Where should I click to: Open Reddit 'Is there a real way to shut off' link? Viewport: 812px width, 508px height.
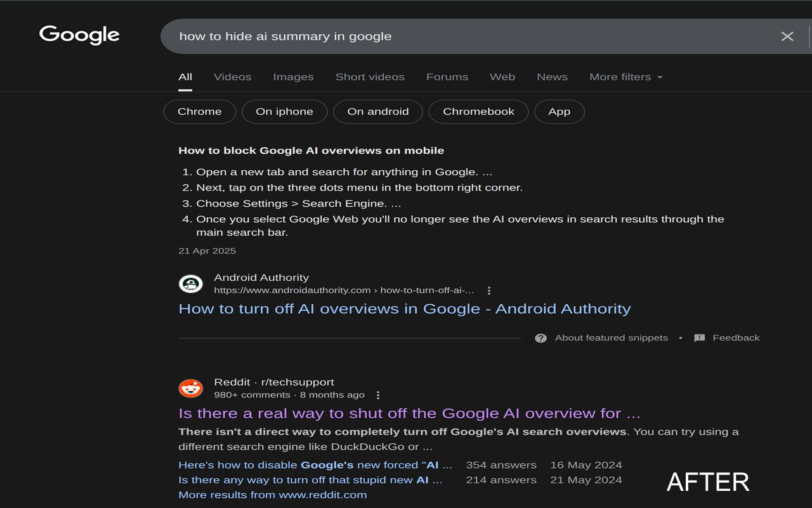click(x=410, y=413)
